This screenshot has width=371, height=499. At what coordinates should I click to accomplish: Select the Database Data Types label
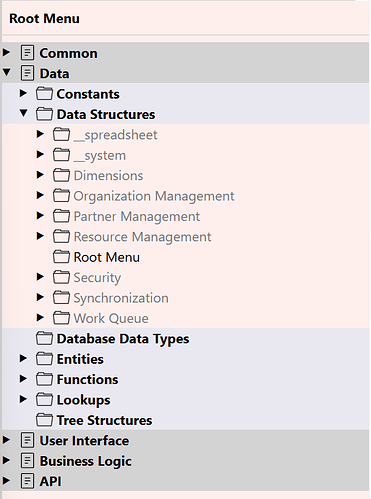tap(123, 339)
